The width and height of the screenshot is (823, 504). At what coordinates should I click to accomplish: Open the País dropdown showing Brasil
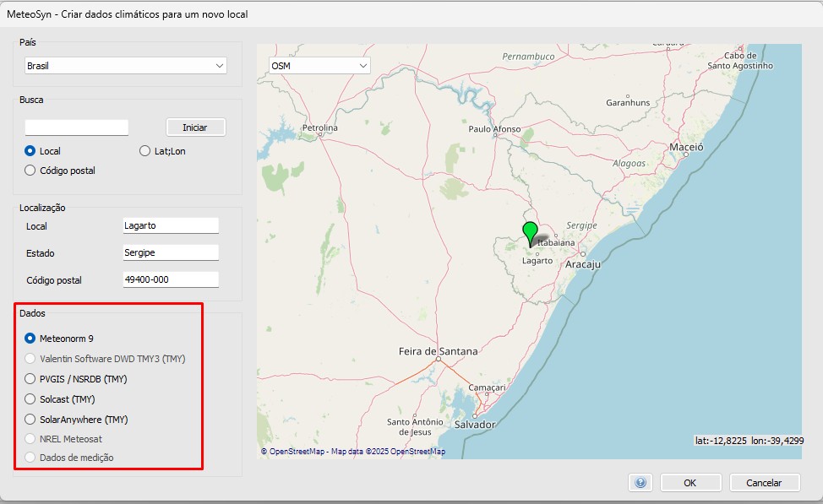click(126, 66)
